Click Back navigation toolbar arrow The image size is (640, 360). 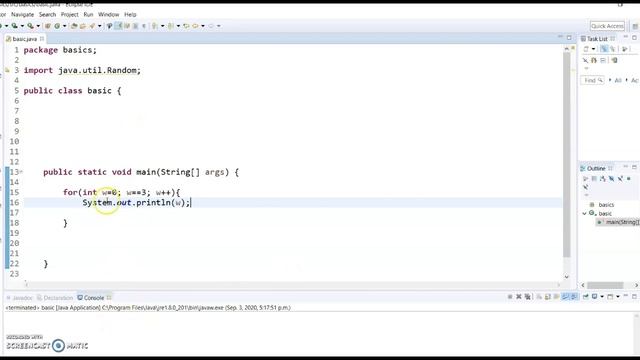coord(195,26)
